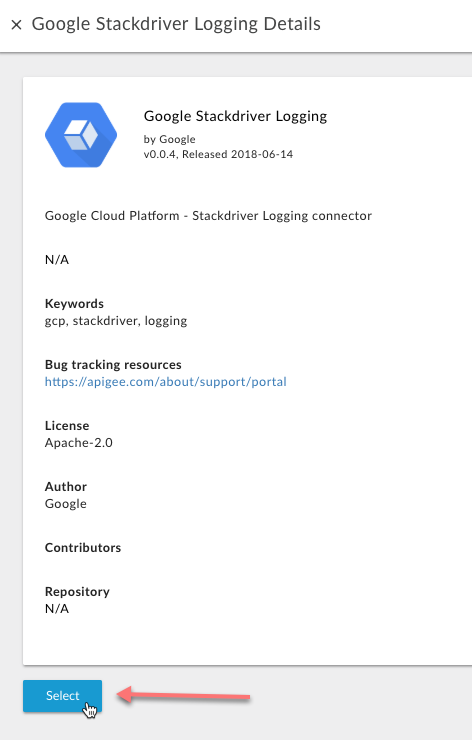
Task: Click the 'Google Stackdriver Logging Details' panel title
Action: click(x=176, y=24)
